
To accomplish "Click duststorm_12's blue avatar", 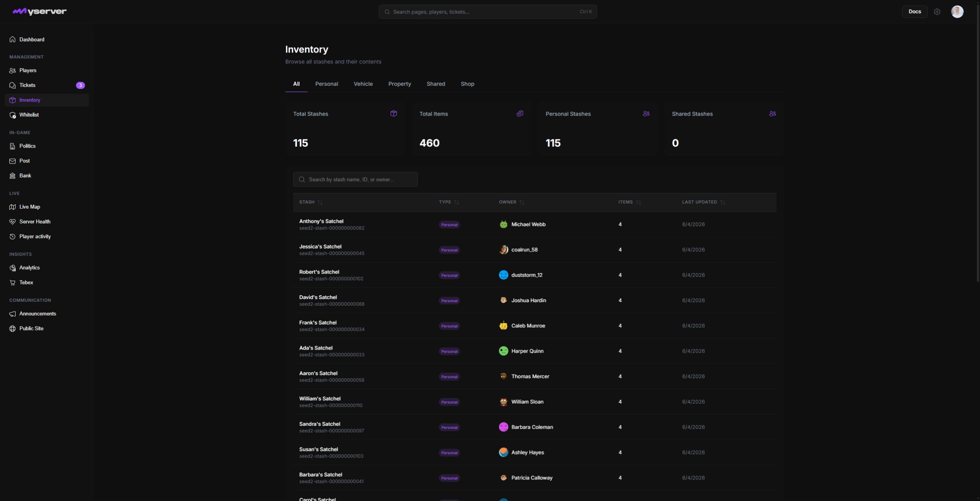I will pos(503,275).
